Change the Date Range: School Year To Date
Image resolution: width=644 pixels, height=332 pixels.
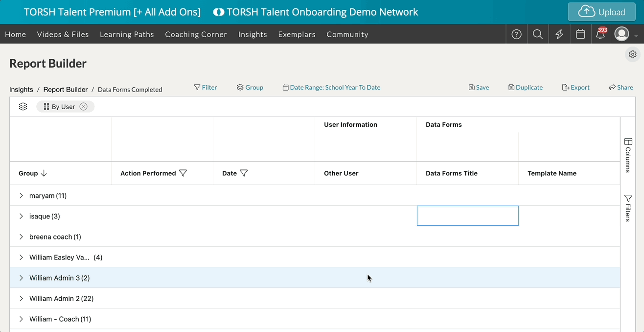(331, 88)
